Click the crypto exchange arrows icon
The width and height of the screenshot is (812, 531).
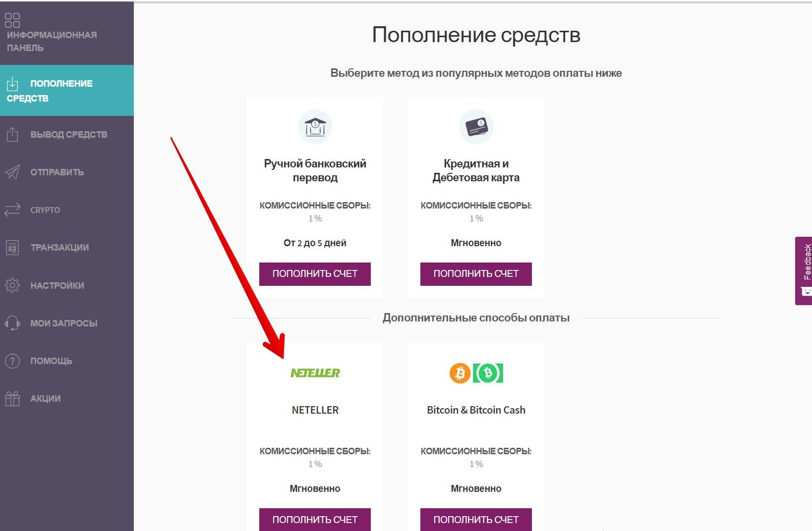pyautogui.click(x=12, y=210)
